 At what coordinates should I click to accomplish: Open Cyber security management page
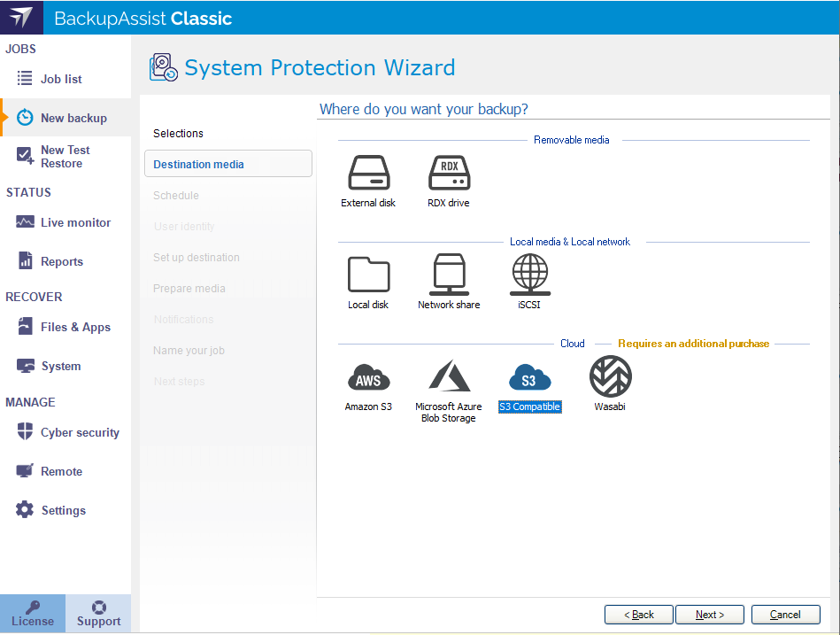(80, 432)
